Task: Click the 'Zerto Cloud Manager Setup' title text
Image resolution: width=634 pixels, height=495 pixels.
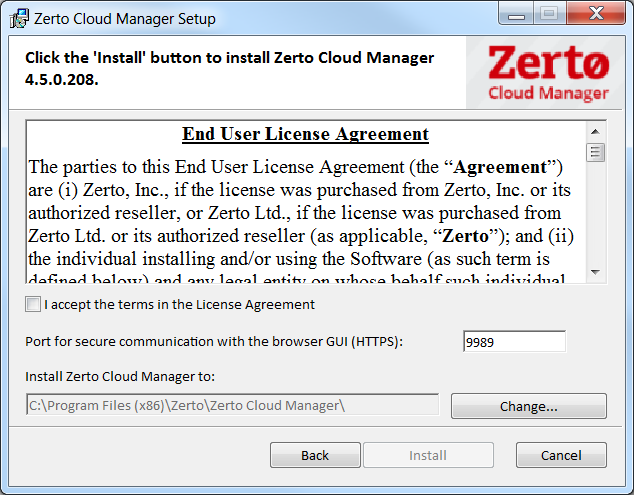Action: tap(125, 19)
